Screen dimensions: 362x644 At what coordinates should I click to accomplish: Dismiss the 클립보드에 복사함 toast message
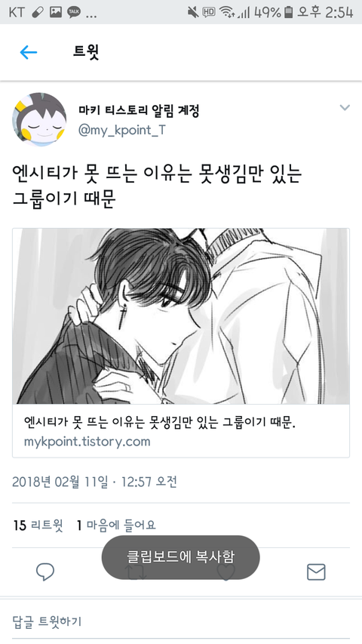click(180, 557)
